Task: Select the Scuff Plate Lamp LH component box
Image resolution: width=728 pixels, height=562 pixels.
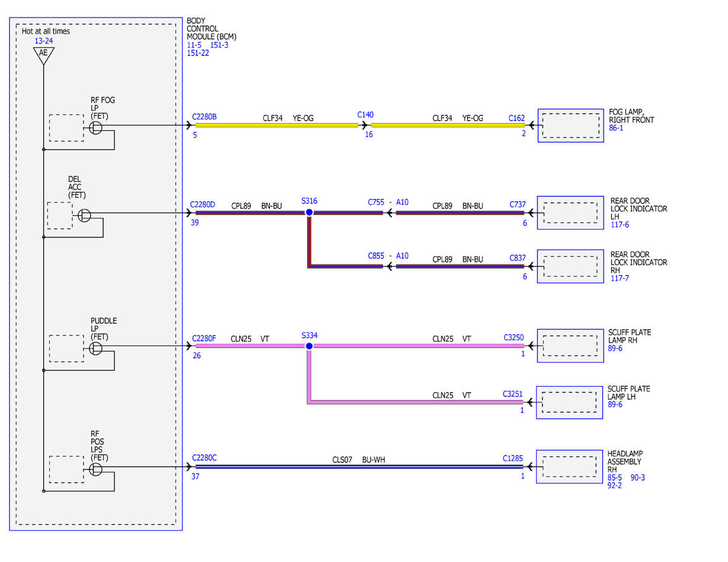Action: click(570, 402)
